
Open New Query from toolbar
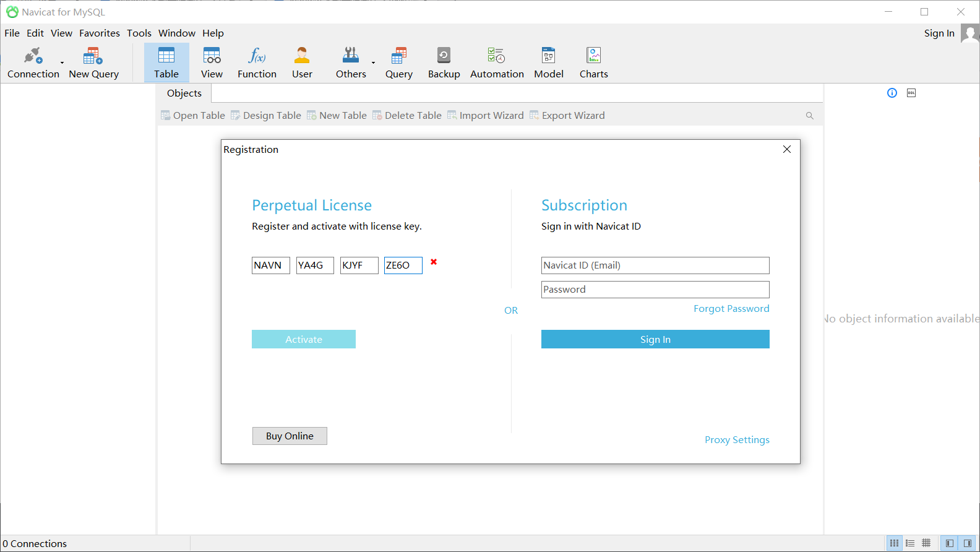tap(93, 63)
